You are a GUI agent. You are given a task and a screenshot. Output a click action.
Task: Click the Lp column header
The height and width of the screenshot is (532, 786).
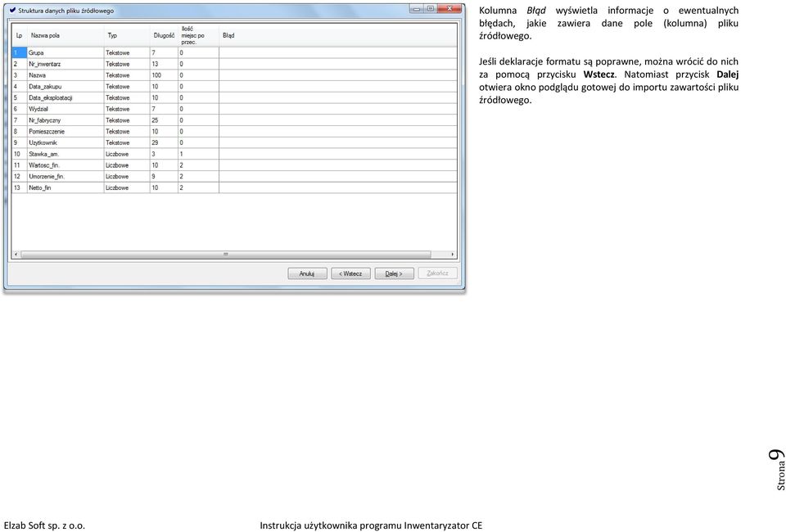coord(20,35)
